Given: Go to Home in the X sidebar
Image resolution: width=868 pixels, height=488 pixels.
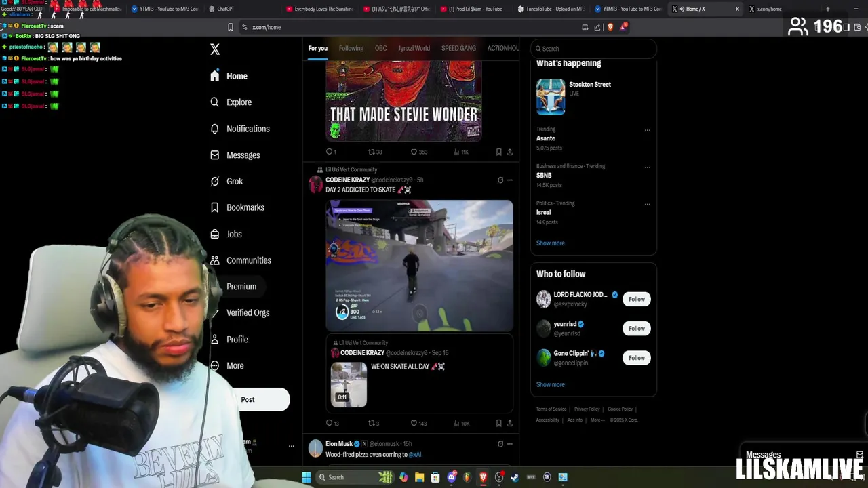Looking at the screenshot, I should coord(229,76).
